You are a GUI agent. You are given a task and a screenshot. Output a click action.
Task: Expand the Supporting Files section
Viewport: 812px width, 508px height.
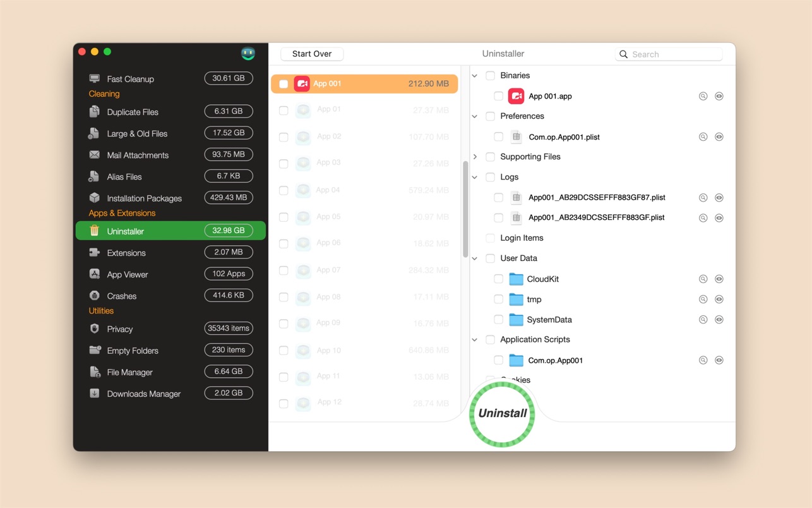tap(475, 157)
